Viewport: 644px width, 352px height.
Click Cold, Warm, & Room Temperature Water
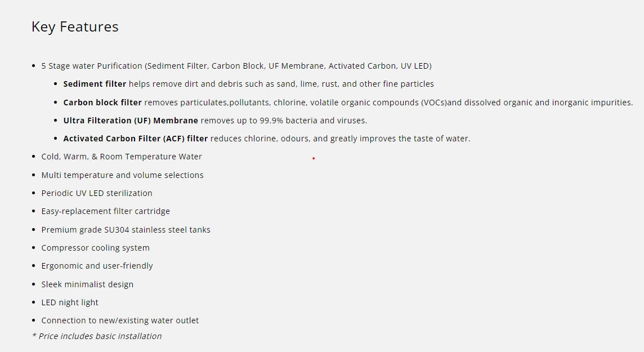[x=122, y=157]
